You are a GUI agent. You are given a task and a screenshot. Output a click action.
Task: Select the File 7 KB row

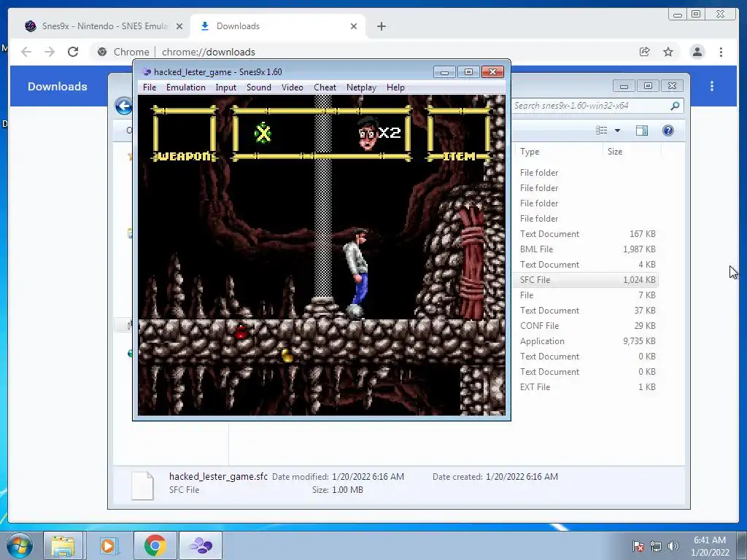(x=587, y=295)
